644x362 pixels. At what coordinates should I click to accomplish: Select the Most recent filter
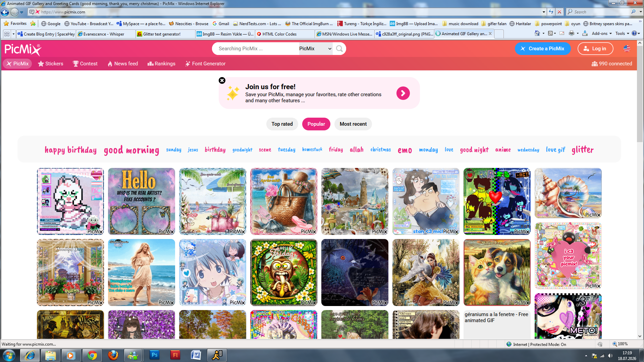tap(353, 124)
